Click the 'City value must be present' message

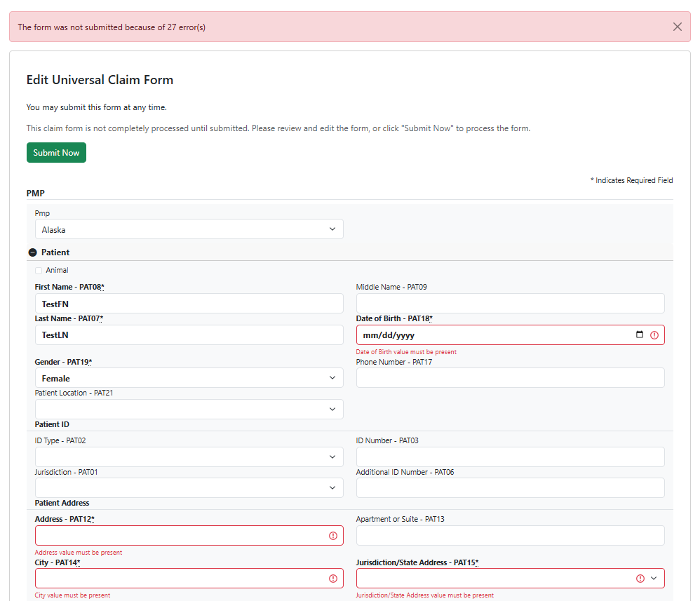pyautogui.click(x=72, y=595)
